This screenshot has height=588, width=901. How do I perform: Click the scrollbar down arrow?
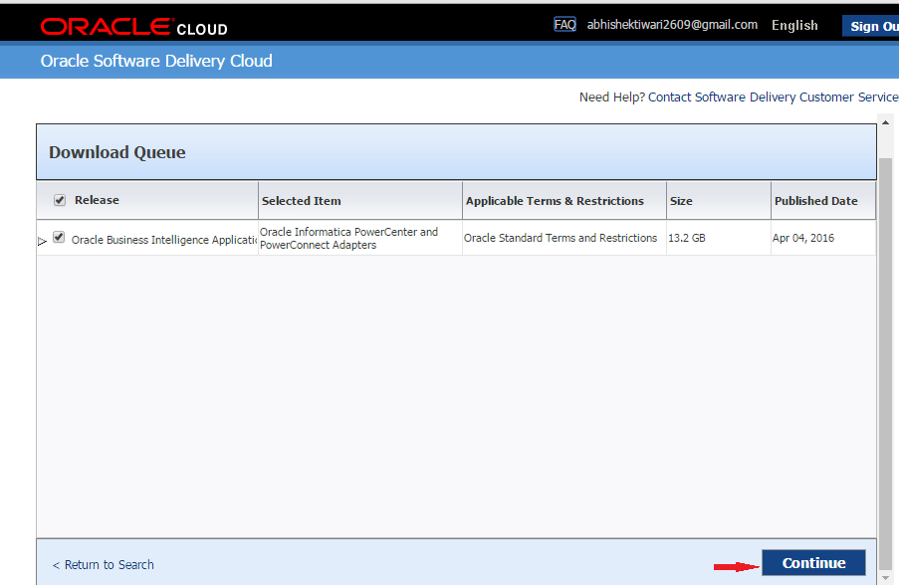pos(885,578)
